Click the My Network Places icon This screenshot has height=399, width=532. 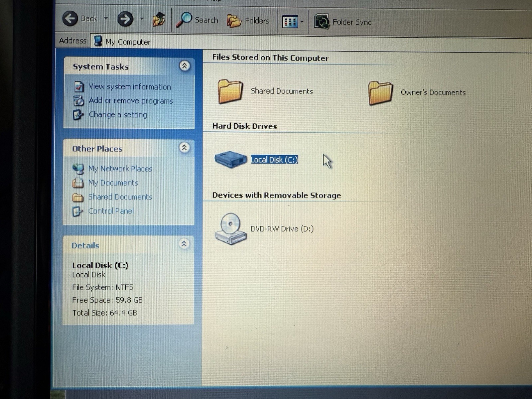[78, 169]
